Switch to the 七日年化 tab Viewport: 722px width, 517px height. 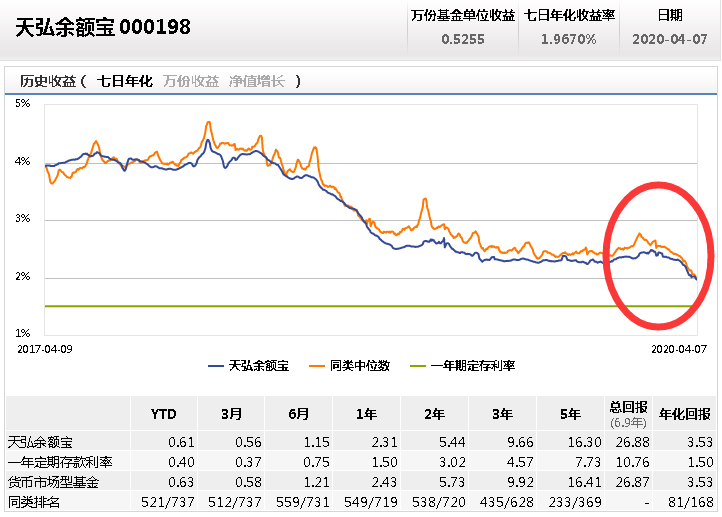pyautogui.click(x=124, y=81)
